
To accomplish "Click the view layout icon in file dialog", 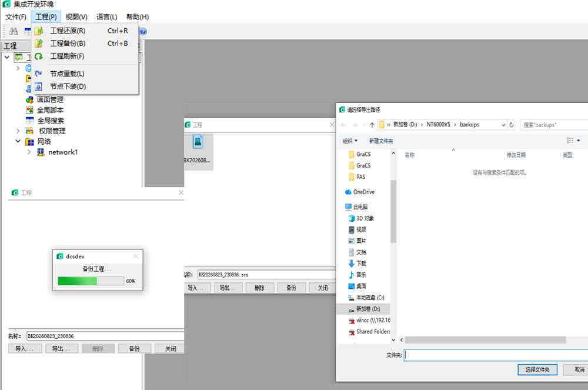I will 570,140.
